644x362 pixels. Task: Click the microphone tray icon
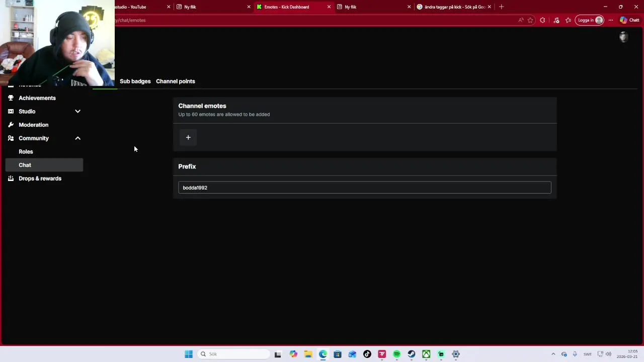(575, 354)
